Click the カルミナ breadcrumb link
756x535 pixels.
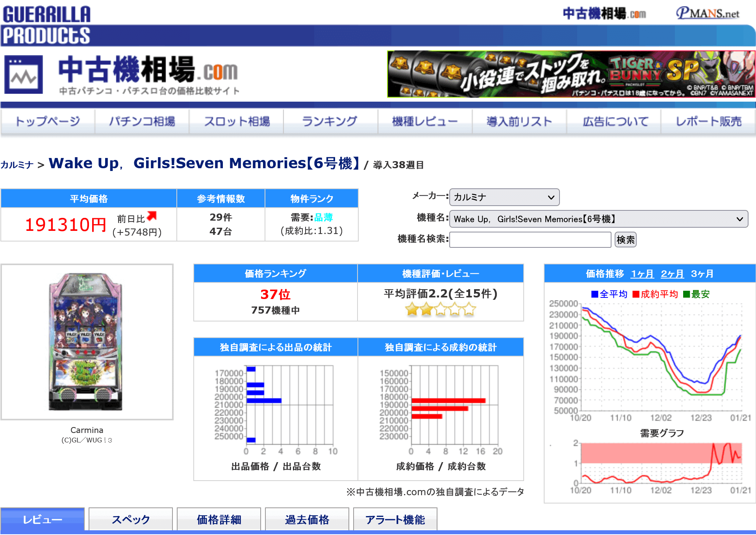point(17,165)
